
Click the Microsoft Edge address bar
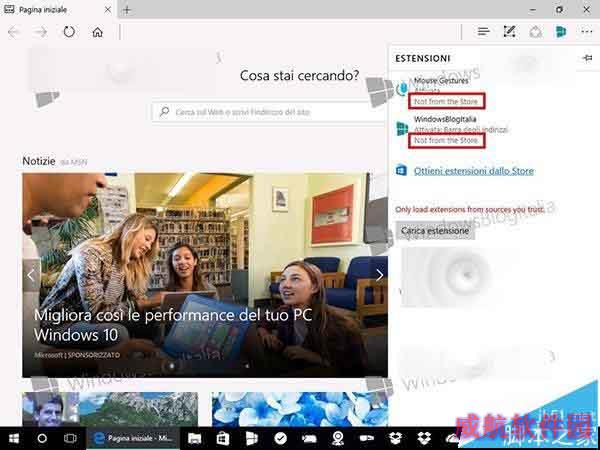(291, 32)
